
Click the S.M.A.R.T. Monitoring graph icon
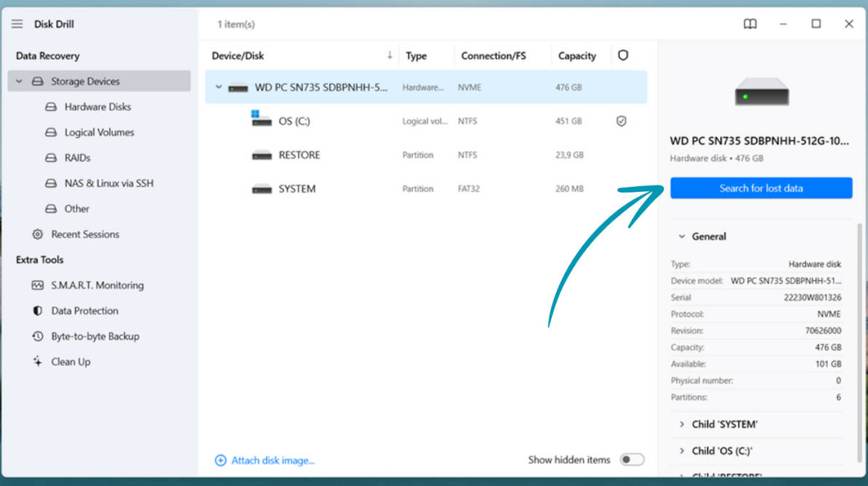click(x=38, y=285)
